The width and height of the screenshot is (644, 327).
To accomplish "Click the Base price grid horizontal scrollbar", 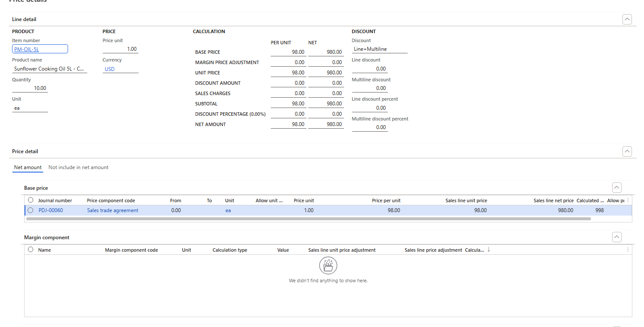I will click(x=308, y=219).
